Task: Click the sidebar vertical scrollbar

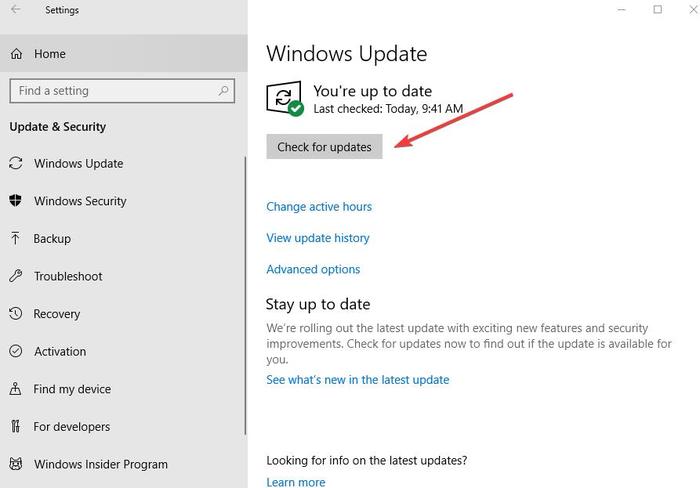Action: point(245,295)
